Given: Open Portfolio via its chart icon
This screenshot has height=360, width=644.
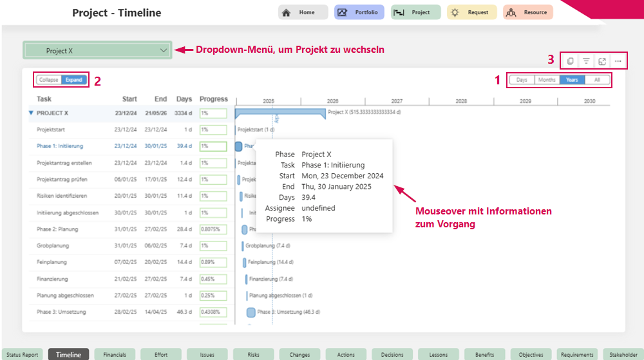Looking at the screenshot, I should point(343,12).
